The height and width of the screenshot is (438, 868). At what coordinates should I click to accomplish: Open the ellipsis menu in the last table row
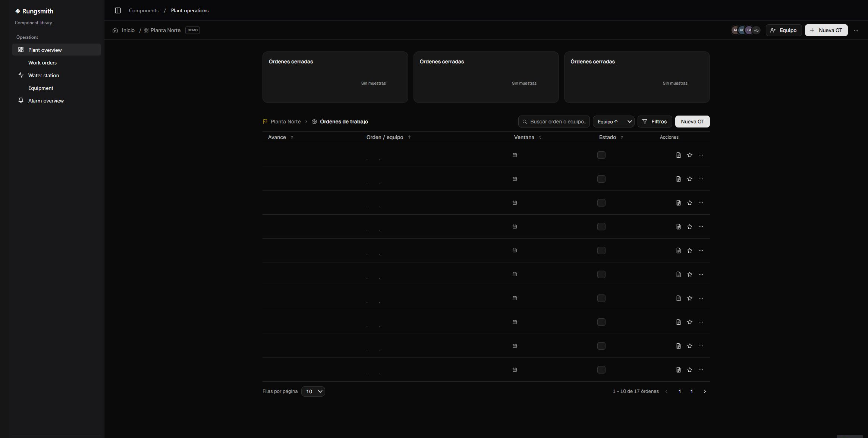(701, 370)
